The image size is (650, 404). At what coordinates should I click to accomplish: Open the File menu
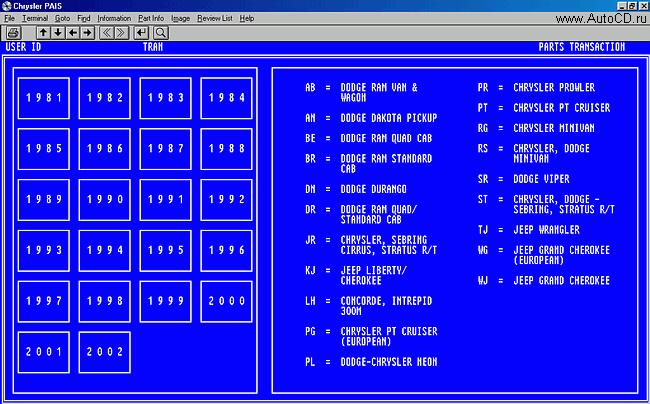tap(9, 18)
